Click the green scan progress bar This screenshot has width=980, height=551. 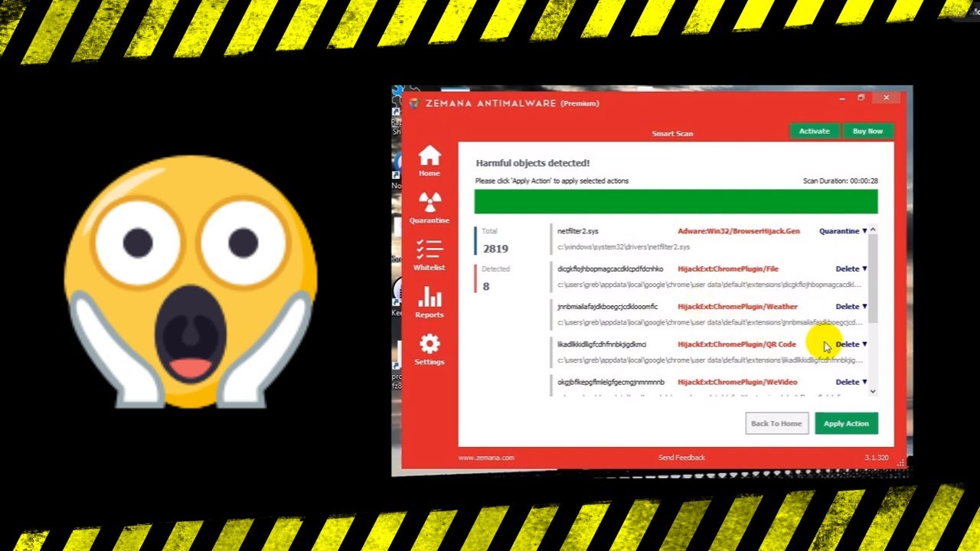[x=676, y=202]
